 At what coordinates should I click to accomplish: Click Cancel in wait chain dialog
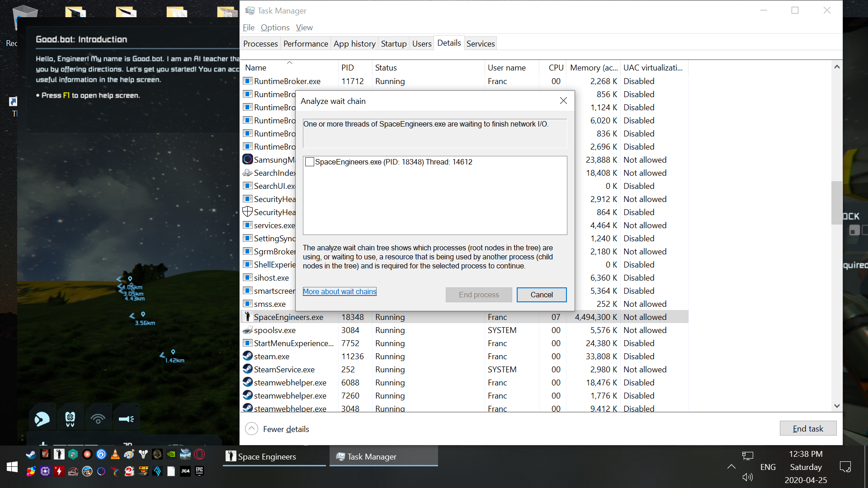coord(541,295)
